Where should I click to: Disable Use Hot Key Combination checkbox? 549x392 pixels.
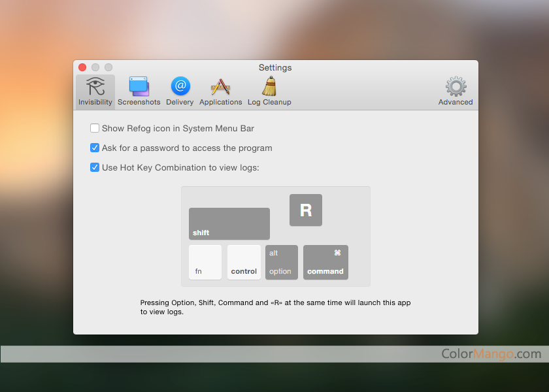click(95, 168)
